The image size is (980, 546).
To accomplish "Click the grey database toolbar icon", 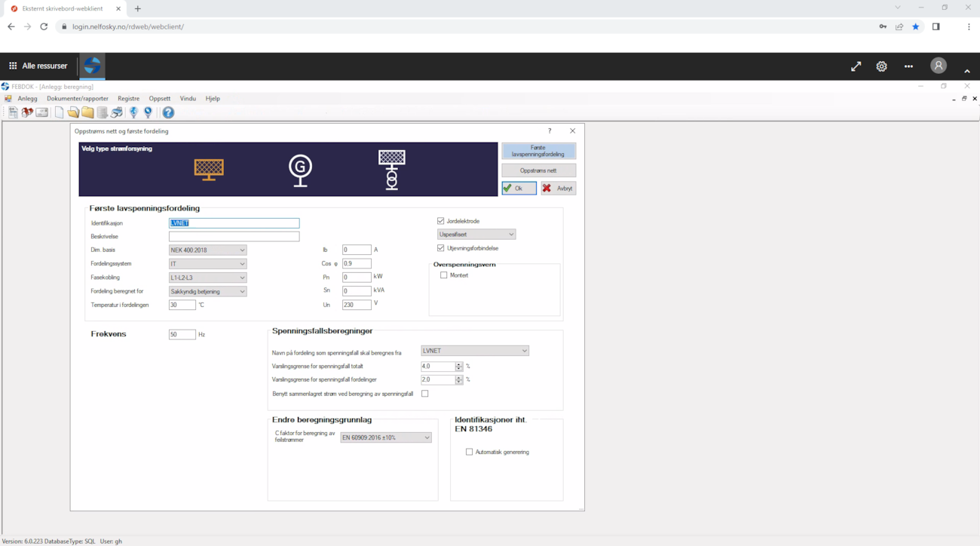I will pyautogui.click(x=103, y=112).
